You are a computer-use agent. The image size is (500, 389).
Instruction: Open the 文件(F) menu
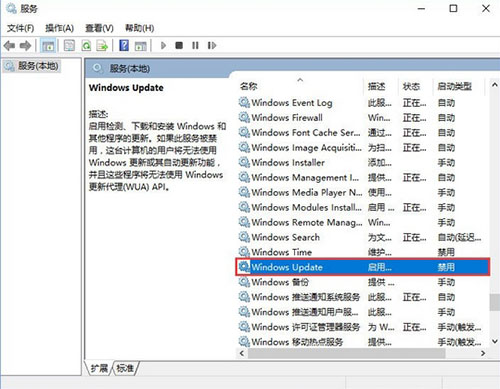[x=20, y=28]
